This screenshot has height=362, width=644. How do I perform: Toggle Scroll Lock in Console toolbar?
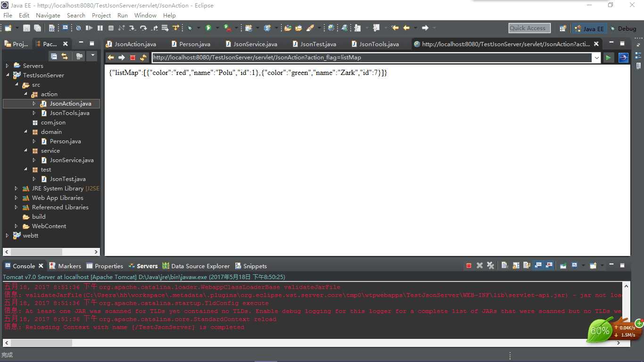[516, 266]
